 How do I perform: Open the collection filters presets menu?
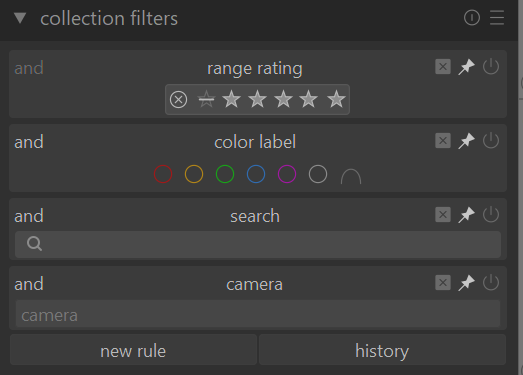(497, 18)
